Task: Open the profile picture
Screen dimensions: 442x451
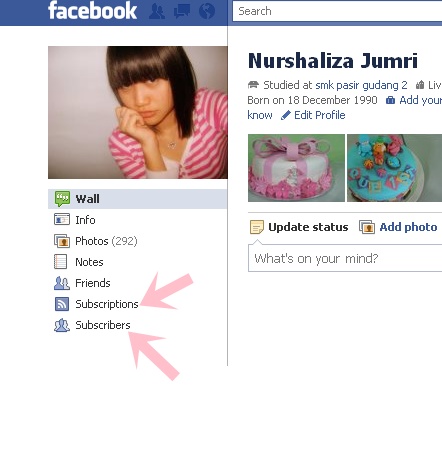Action: [x=138, y=112]
